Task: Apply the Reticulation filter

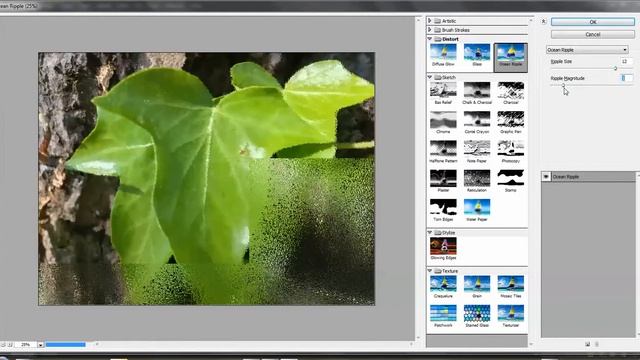Action: tap(477, 181)
